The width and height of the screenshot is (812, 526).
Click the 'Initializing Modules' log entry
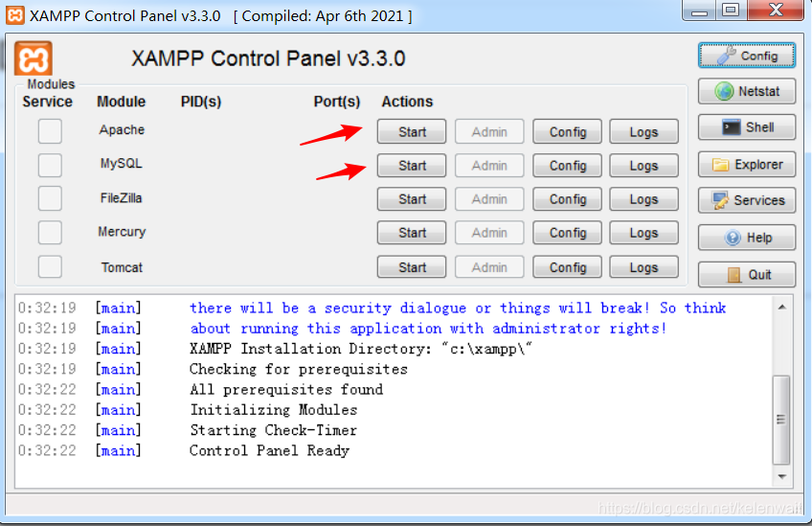point(274,410)
